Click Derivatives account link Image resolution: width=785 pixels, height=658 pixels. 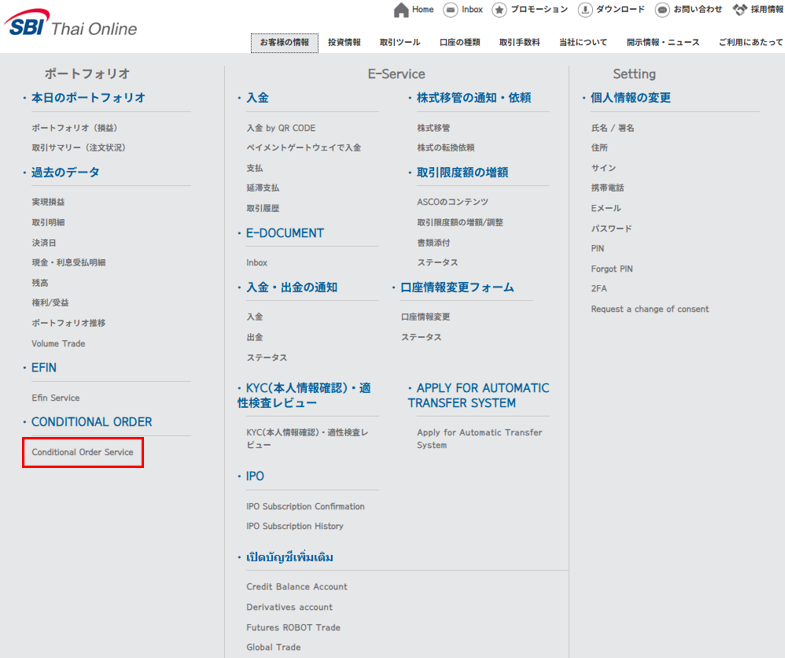(x=289, y=607)
